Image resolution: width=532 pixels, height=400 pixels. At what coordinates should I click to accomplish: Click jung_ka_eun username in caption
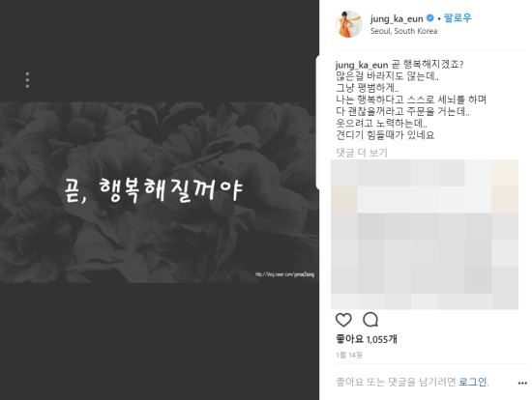pyautogui.click(x=362, y=65)
